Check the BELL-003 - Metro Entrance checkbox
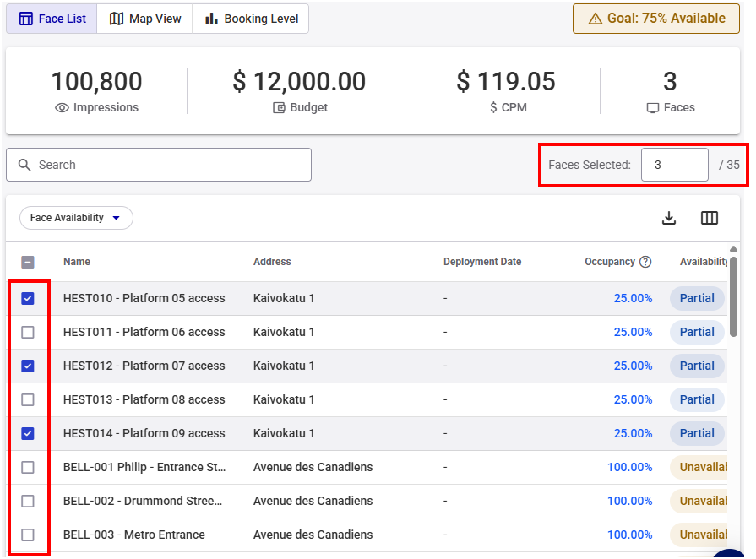 (28, 535)
